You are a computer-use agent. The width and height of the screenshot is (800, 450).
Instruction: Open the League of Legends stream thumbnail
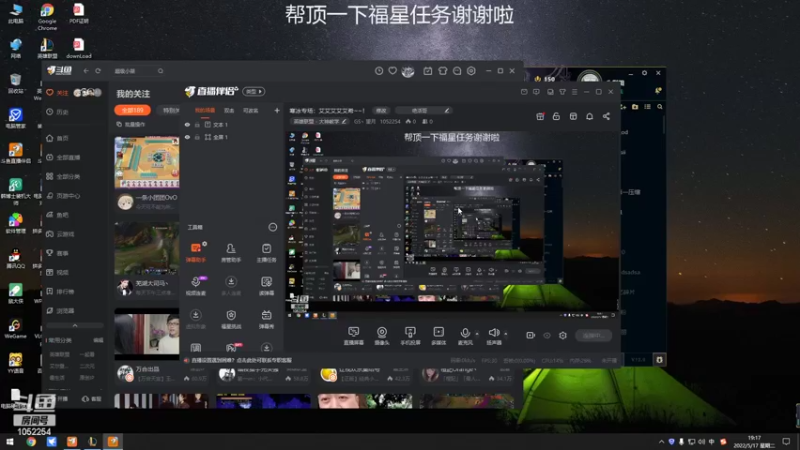[x=147, y=248]
